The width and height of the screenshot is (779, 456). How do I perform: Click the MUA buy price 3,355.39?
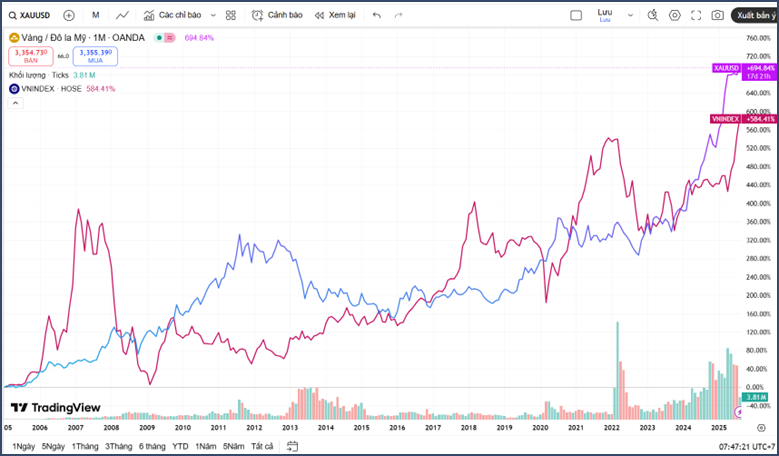pyautogui.click(x=95, y=56)
